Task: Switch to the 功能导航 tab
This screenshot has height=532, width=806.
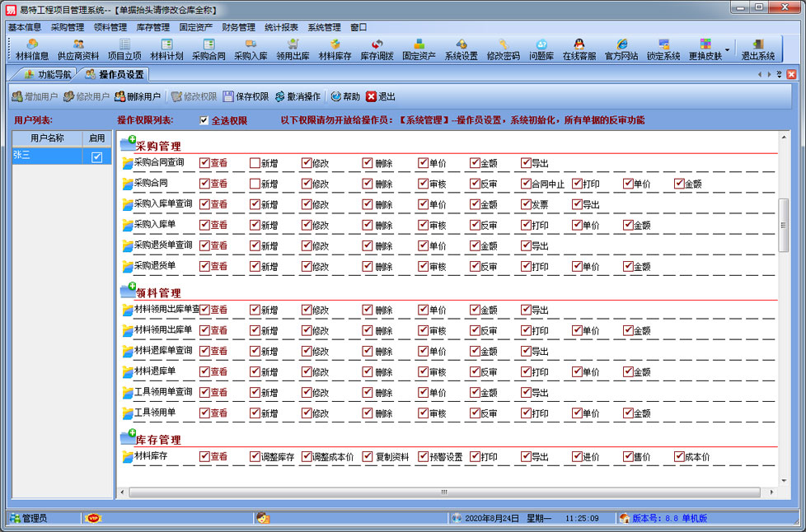Action: (48, 74)
